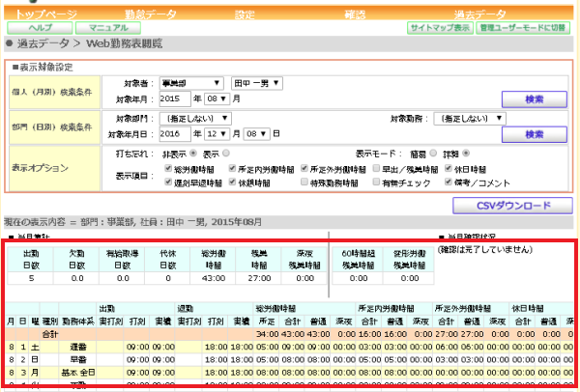The width and height of the screenshot is (580, 392).
Task: Click the マニュアル button
Action: click(108, 28)
